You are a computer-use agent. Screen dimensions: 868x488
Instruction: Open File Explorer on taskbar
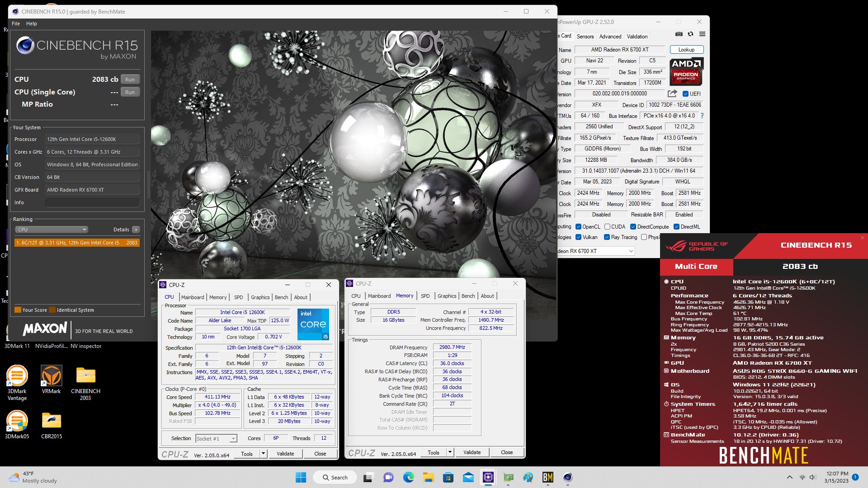pyautogui.click(x=428, y=477)
